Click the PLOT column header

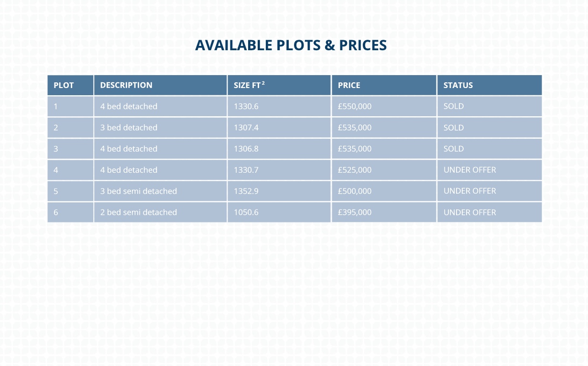click(x=70, y=85)
